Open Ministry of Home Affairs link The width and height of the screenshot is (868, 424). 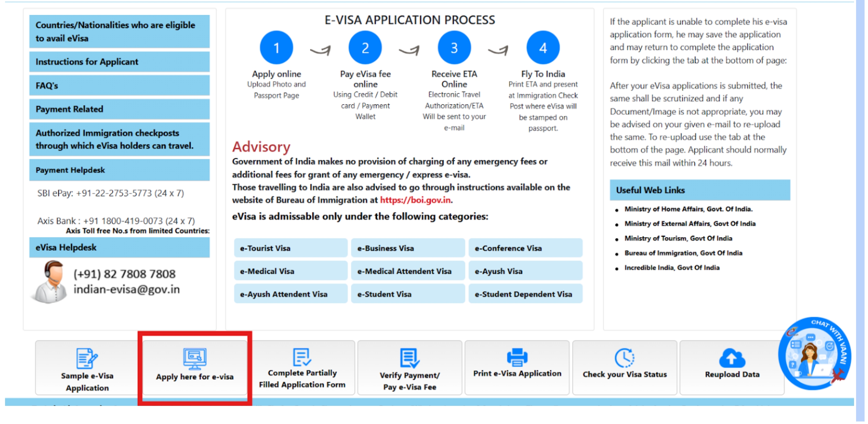[688, 209]
